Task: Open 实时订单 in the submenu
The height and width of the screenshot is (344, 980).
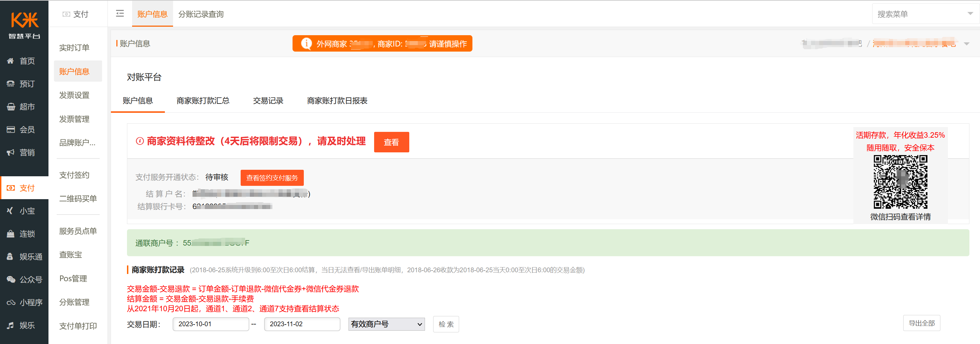Action: coord(74,47)
